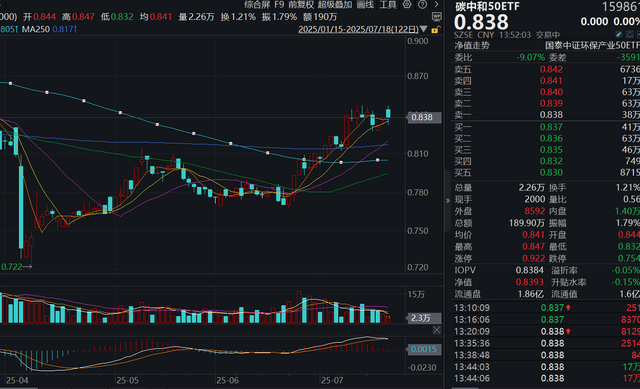Click the blue pencil note icon
Screen dimensions: 640x389
[x=619, y=35]
